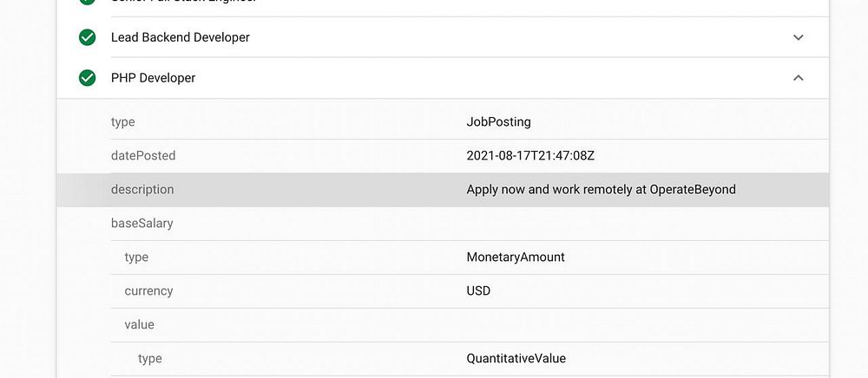
Task: Click green checkmark beside Lead Backend Developer
Action: click(x=87, y=37)
